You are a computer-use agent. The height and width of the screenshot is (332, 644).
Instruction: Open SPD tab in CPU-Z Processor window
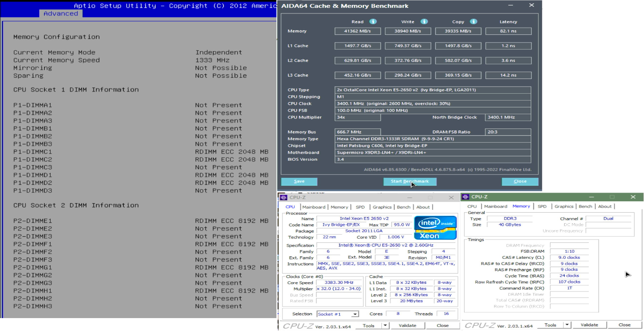point(360,207)
